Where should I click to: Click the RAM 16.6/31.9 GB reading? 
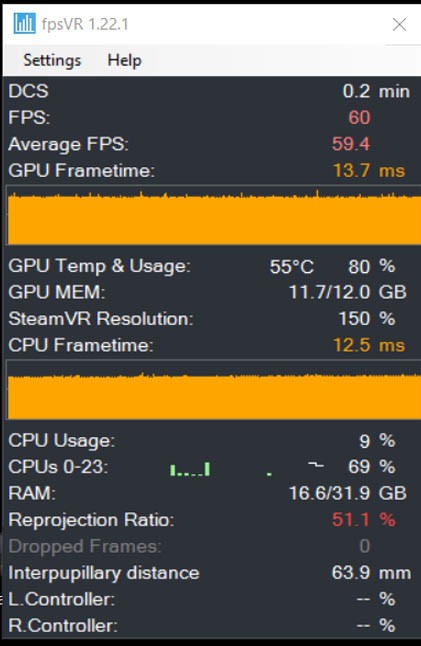348,493
